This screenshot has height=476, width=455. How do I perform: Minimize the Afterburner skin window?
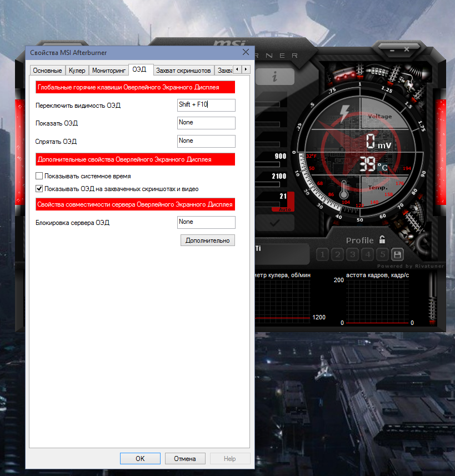coord(392,50)
